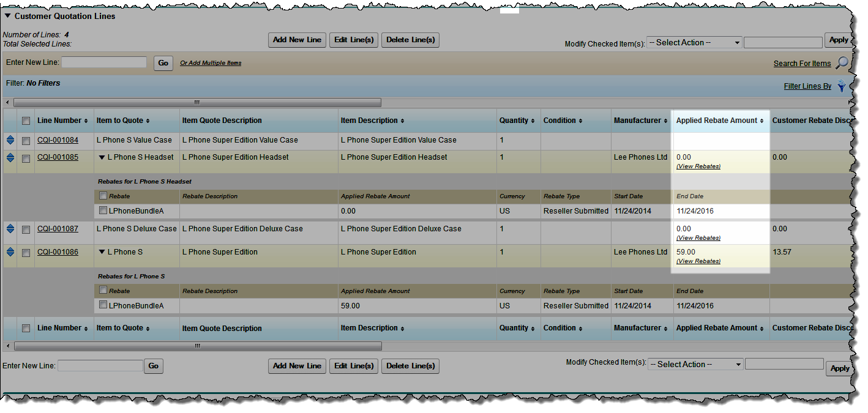The image size is (868, 413).
Task: Sort by Line Number column header arrows
Action: (x=86, y=121)
